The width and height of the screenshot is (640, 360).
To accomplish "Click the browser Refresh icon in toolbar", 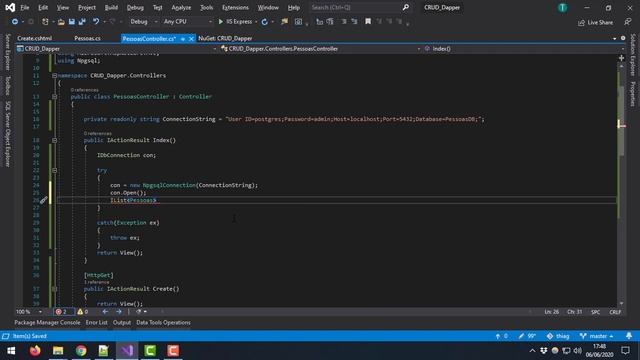I will coord(264,22).
